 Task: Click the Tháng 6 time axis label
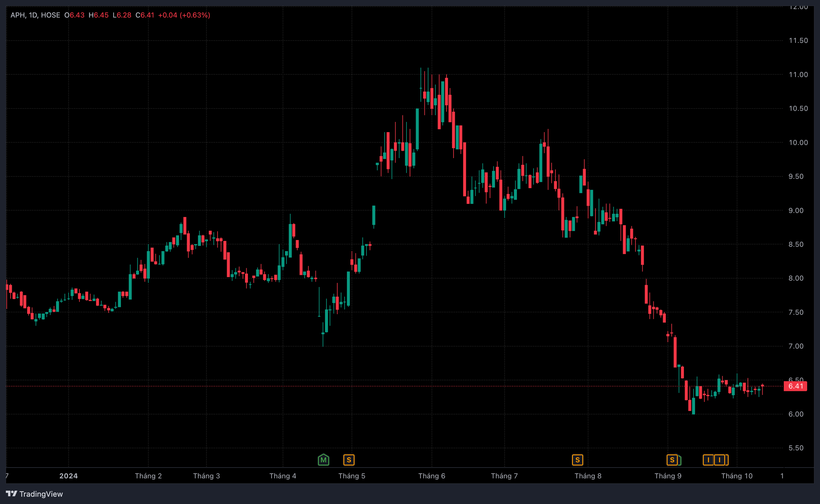[432, 476]
